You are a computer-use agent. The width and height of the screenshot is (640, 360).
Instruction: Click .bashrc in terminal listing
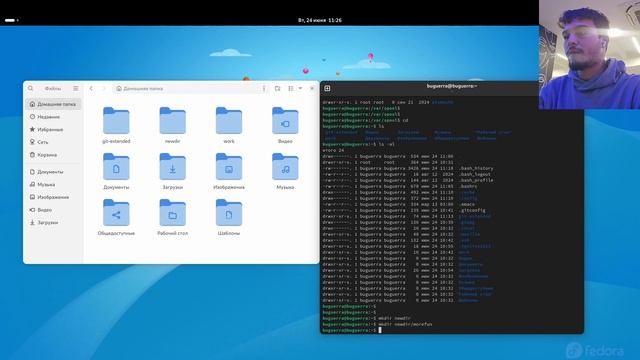point(468,186)
